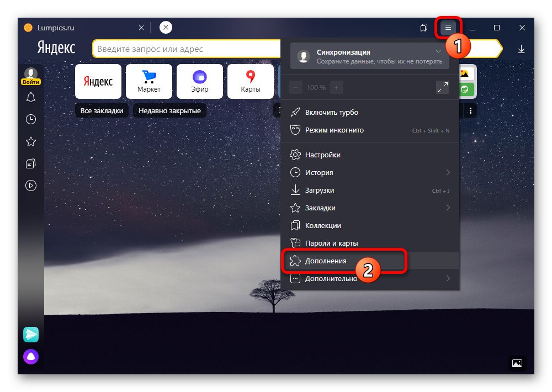Close the Lumpics.ru tab
552x392 pixels.
pyautogui.click(x=141, y=28)
